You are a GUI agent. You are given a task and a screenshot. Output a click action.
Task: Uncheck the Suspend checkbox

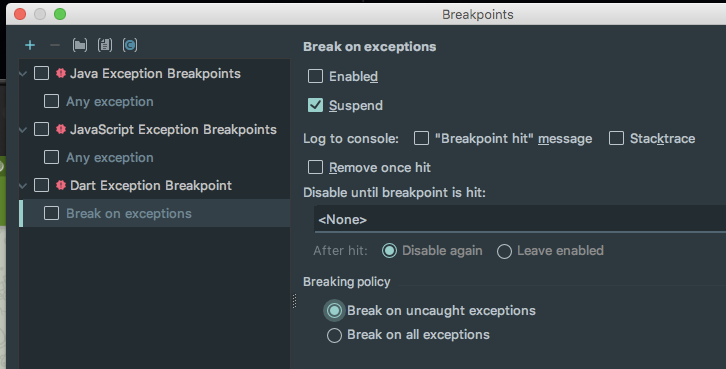pyautogui.click(x=315, y=105)
